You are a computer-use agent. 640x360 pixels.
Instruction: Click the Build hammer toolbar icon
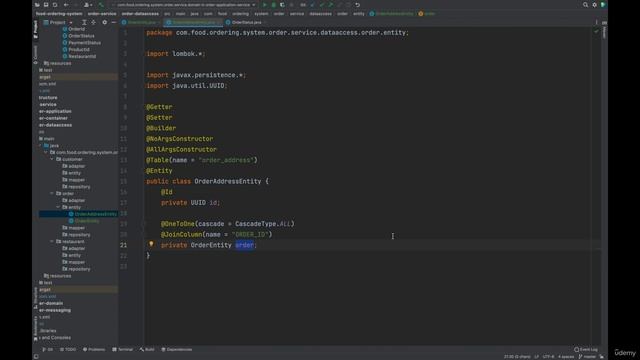click(101, 5)
